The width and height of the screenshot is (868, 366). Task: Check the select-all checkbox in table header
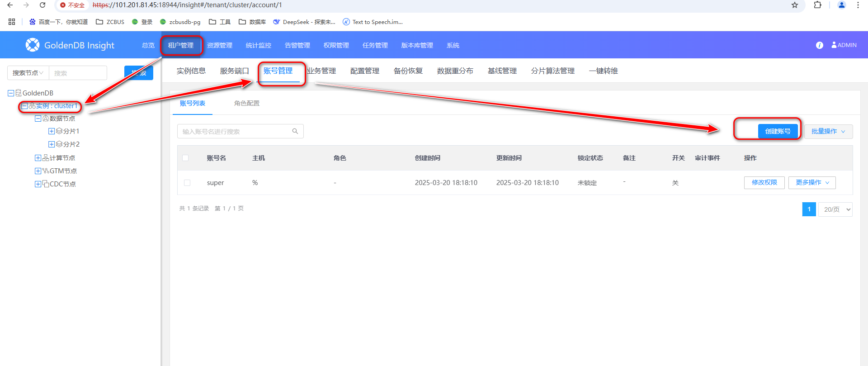click(185, 158)
